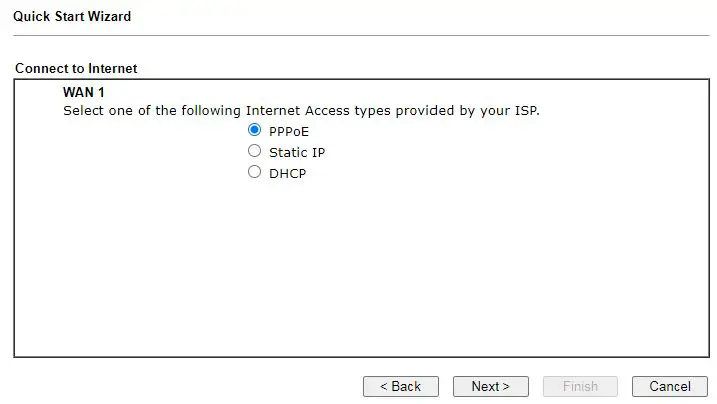Screen dimensions: 717x404
Task: Click the horizontal line under the wizard title
Action: [360, 36]
